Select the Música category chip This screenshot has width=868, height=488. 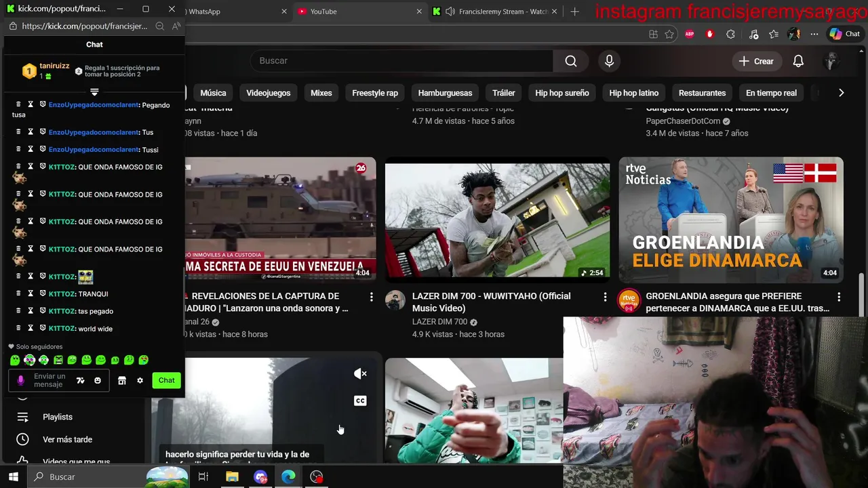pos(213,93)
